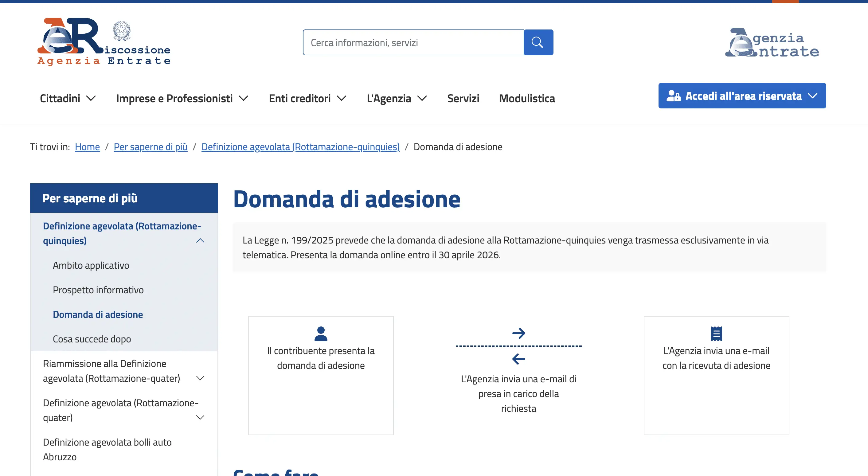868x476 pixels.
Task: Click the user lock icon on Accedi button
Action: pyautogui.click(x=673, y=96)
